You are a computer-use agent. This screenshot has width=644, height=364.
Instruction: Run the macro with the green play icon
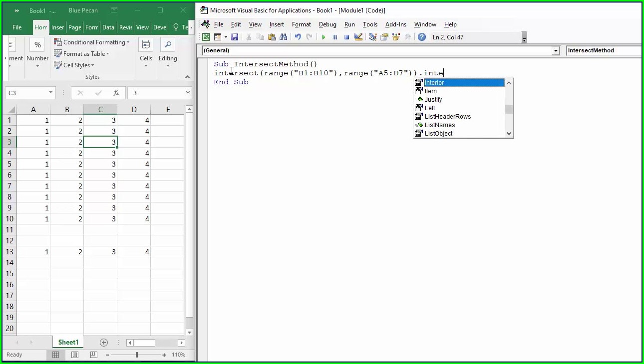[x=323, y=37]
